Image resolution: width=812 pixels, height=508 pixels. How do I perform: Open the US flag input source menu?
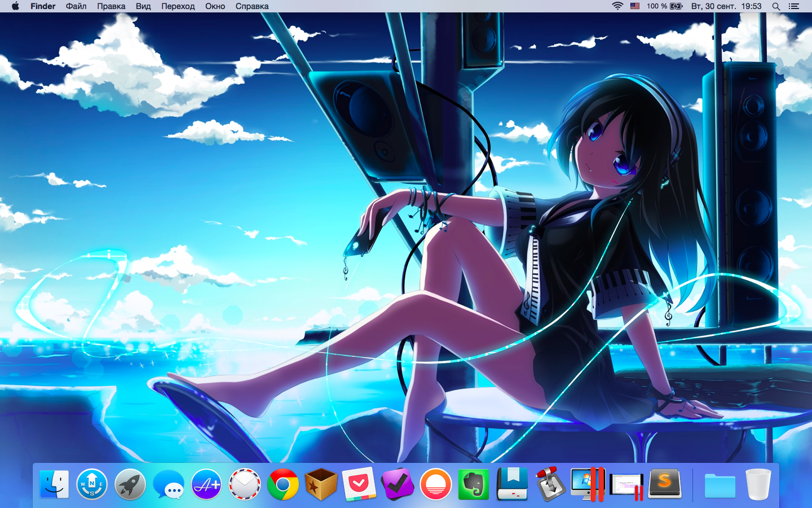pyautogui.click(x=635, y=6)
